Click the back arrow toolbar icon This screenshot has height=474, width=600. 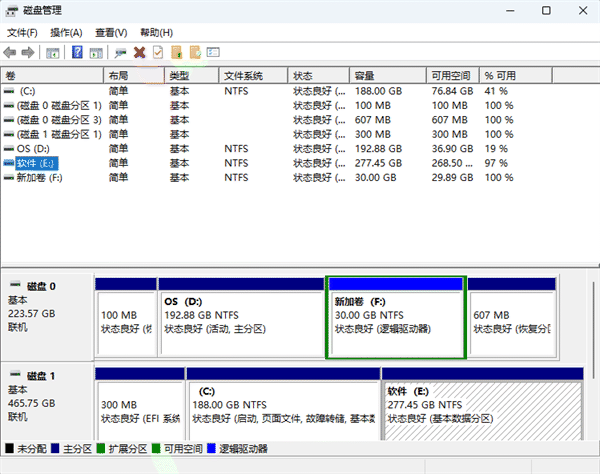click(x=10, y=52)
